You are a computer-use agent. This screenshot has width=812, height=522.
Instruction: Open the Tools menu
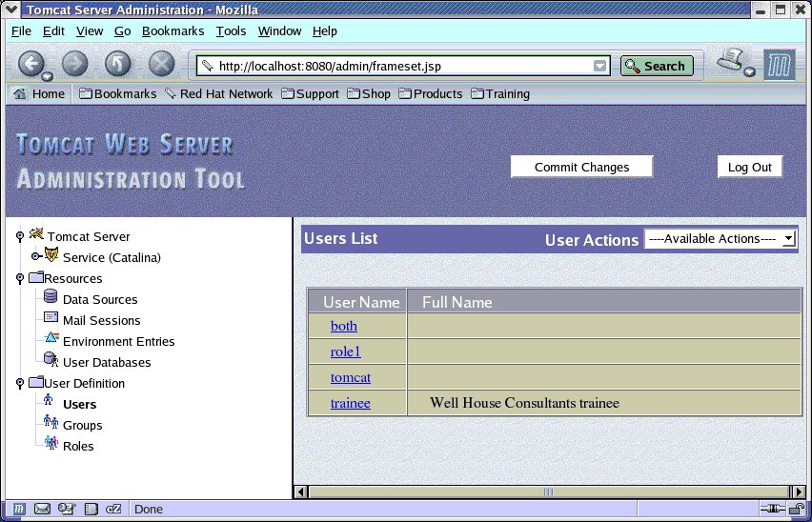tap(231, 31)
